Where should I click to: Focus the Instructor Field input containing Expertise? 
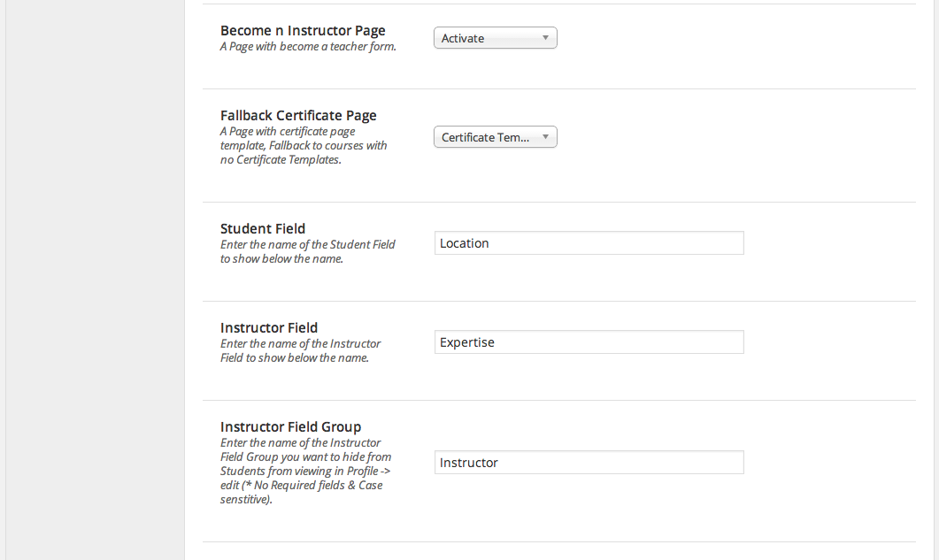(x=589, y=342)
